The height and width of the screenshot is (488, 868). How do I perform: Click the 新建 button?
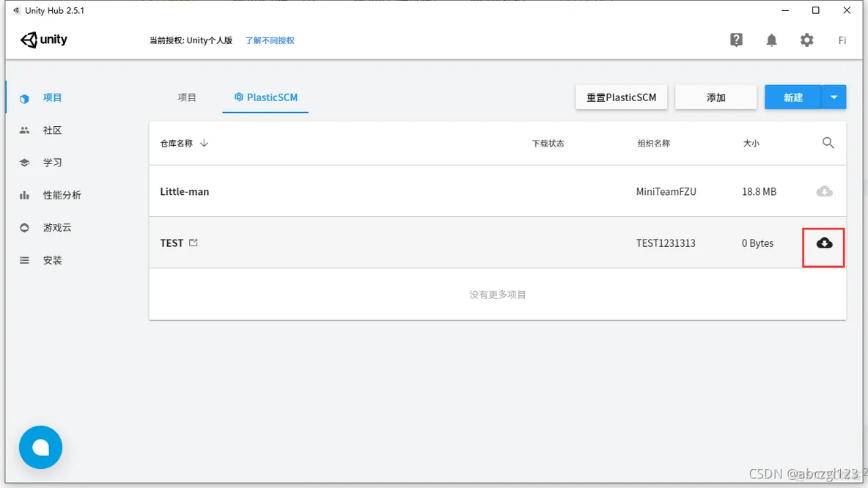[792, 97]
